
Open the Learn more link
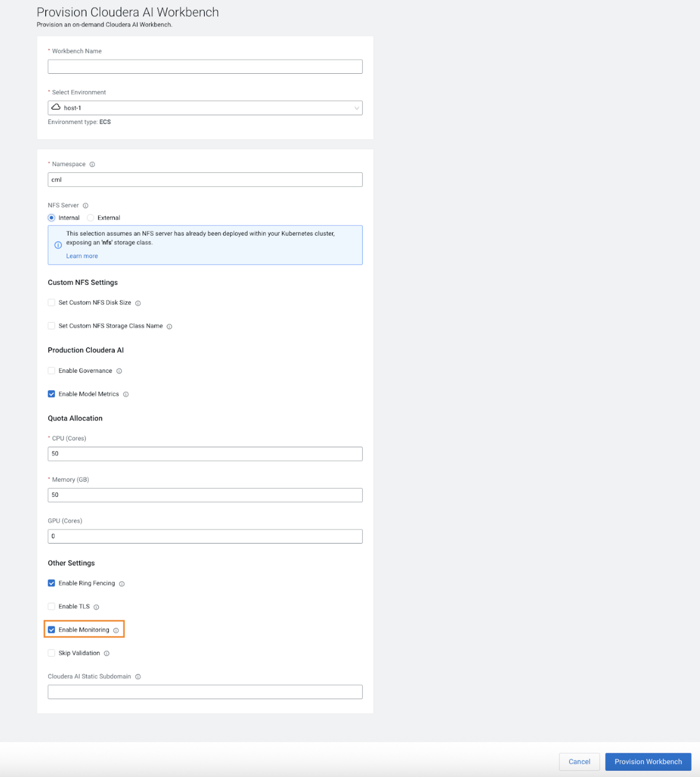pos(82,256)
